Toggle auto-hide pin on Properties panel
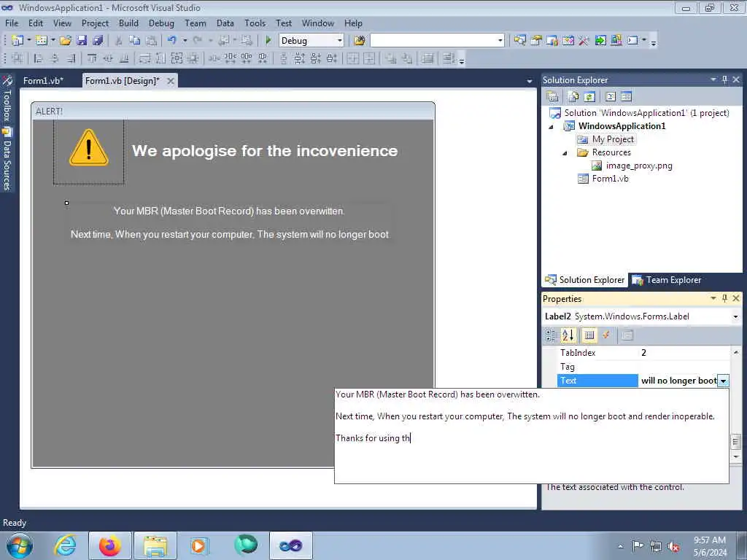The image size is (747, 560). 724,298
